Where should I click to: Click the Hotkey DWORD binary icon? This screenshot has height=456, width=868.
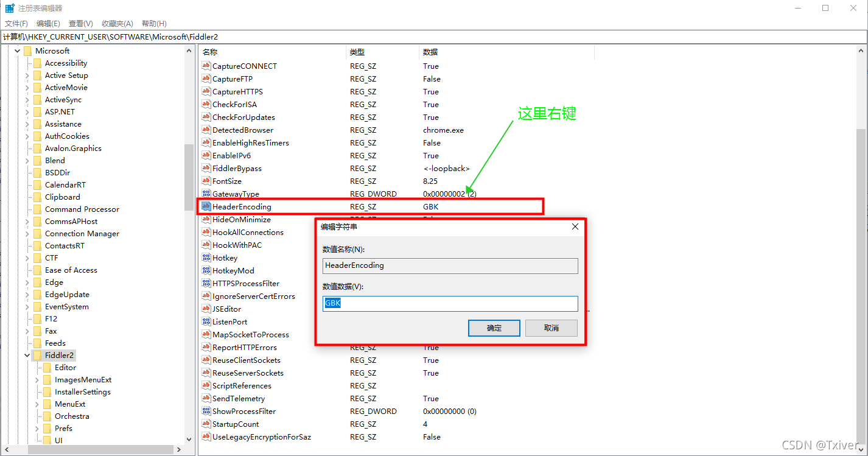tap(206, 258)
